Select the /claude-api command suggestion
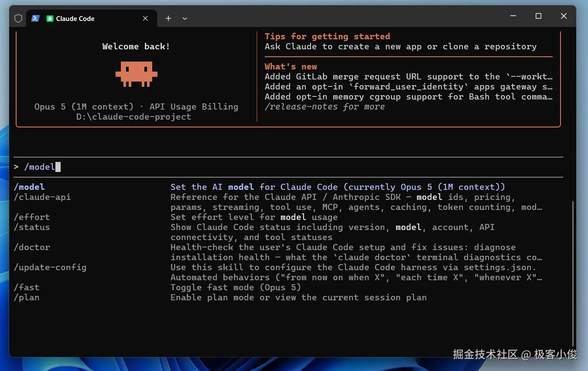 (42, 197)
